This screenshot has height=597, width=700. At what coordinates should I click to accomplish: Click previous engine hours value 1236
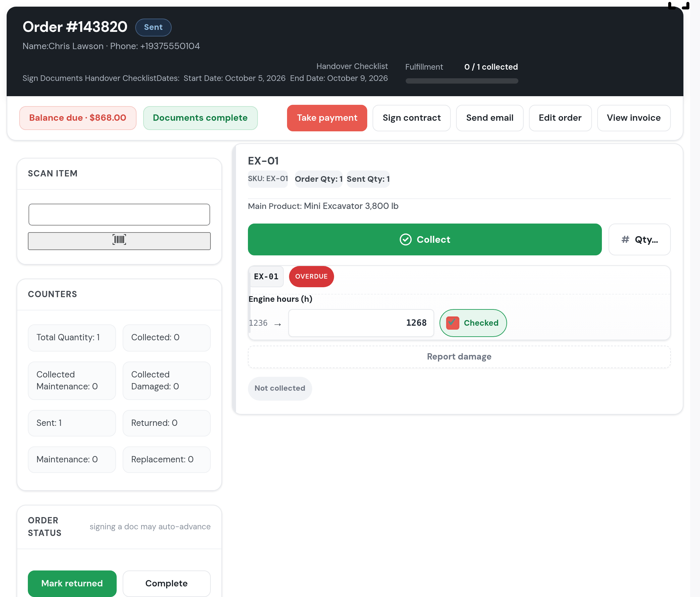[x=258, y=323]
